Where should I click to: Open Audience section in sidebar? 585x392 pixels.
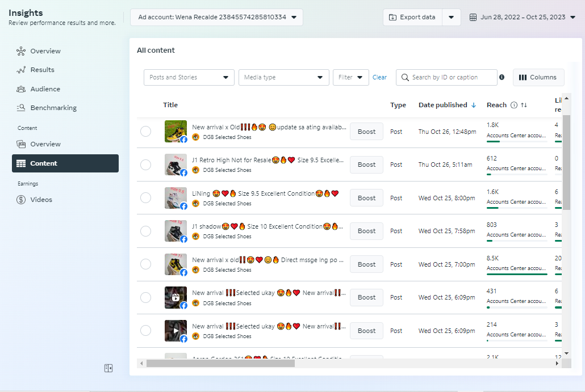(x=45, y=89)
